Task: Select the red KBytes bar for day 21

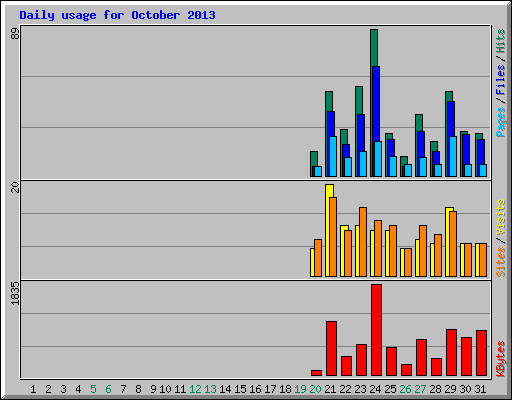Action: click(x=331, y=348)
